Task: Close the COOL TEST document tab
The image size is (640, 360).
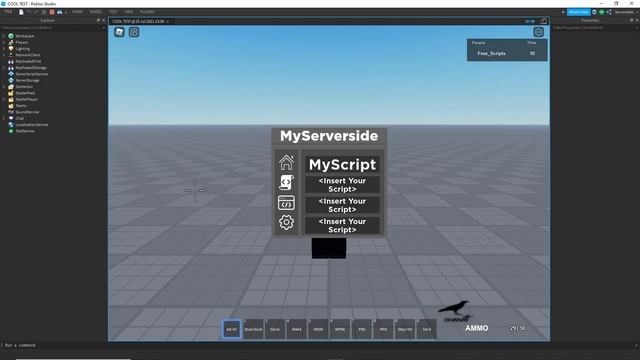Action: 167,21
